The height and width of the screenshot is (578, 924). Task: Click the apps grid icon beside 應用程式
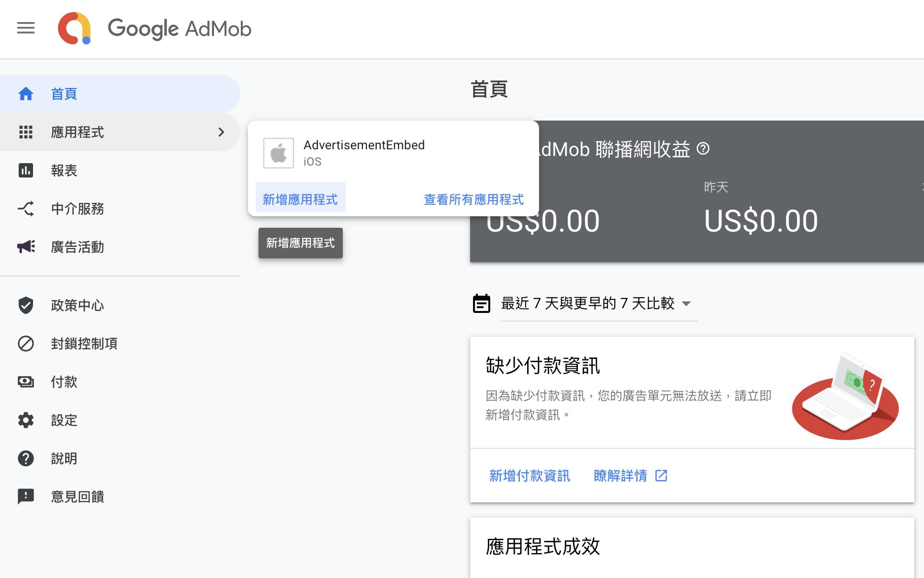26,132
